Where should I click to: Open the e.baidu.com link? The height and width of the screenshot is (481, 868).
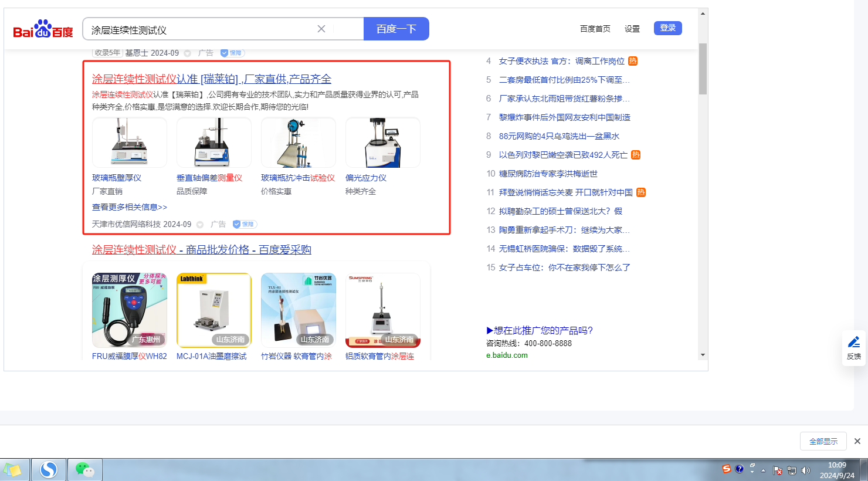pos(507,355)
